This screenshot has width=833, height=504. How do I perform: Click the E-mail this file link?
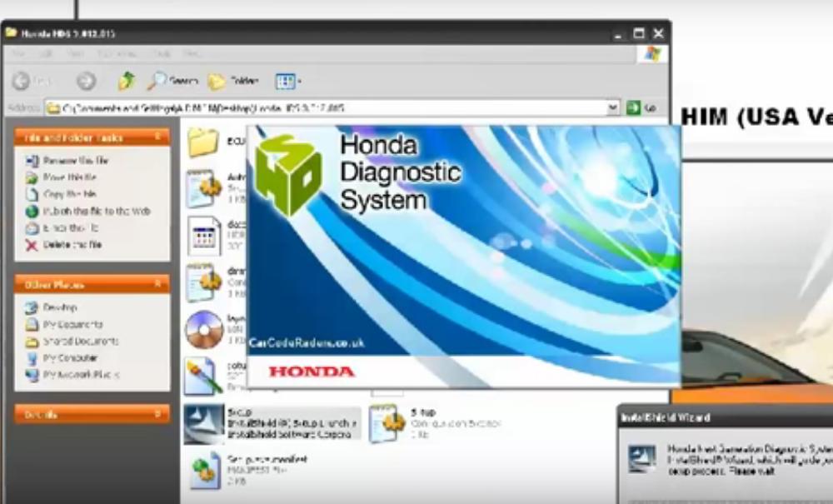[71, 227]
